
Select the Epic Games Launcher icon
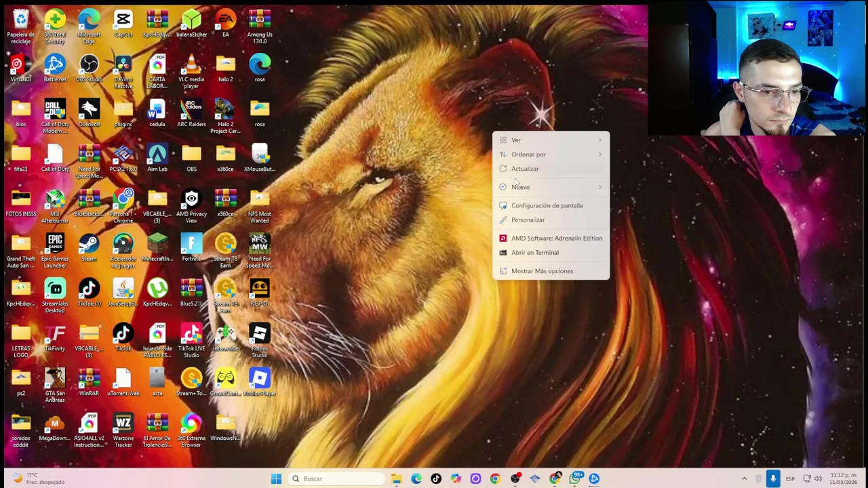[55, 251]
